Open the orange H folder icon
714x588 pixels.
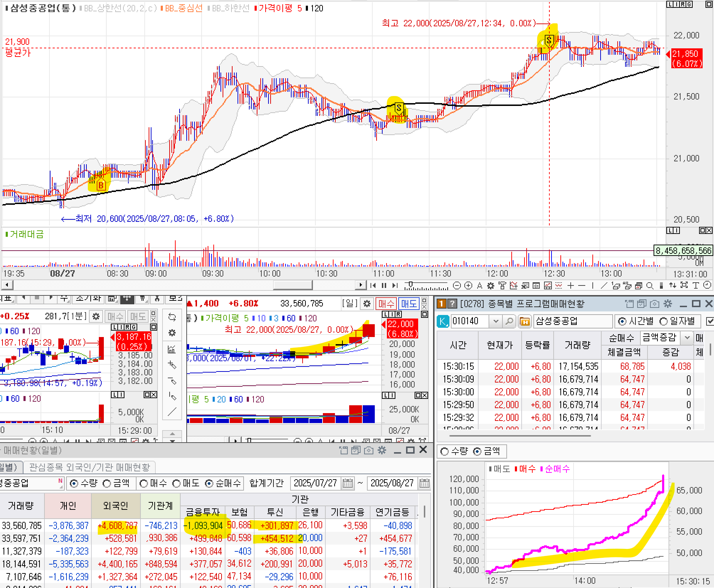tap(524, 321)
